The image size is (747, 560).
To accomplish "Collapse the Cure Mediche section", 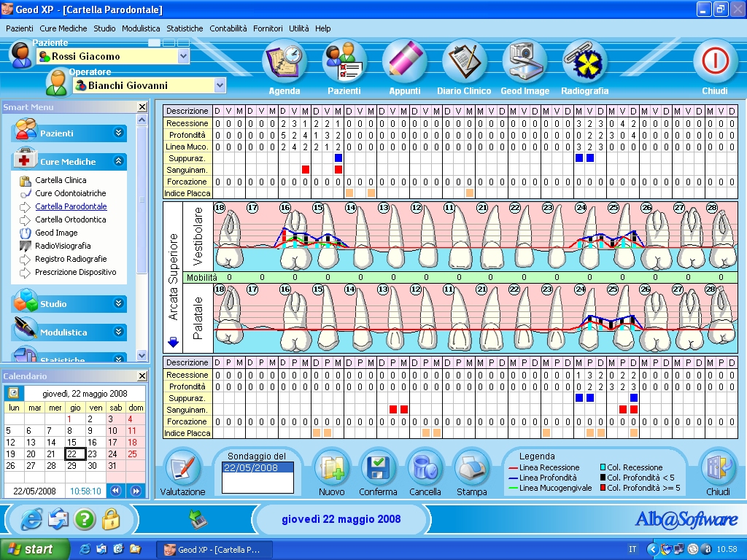I will pos(119,161).
